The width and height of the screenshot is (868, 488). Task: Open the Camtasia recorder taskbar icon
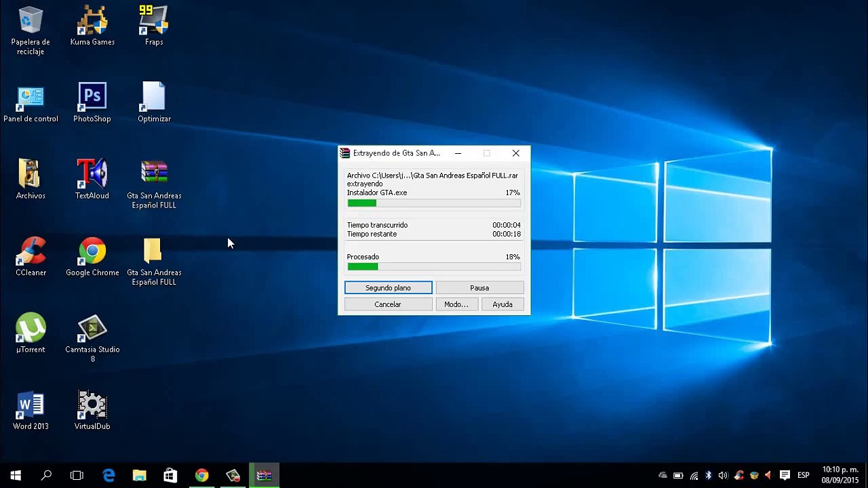pyautogui.click(x=233, y=475)
